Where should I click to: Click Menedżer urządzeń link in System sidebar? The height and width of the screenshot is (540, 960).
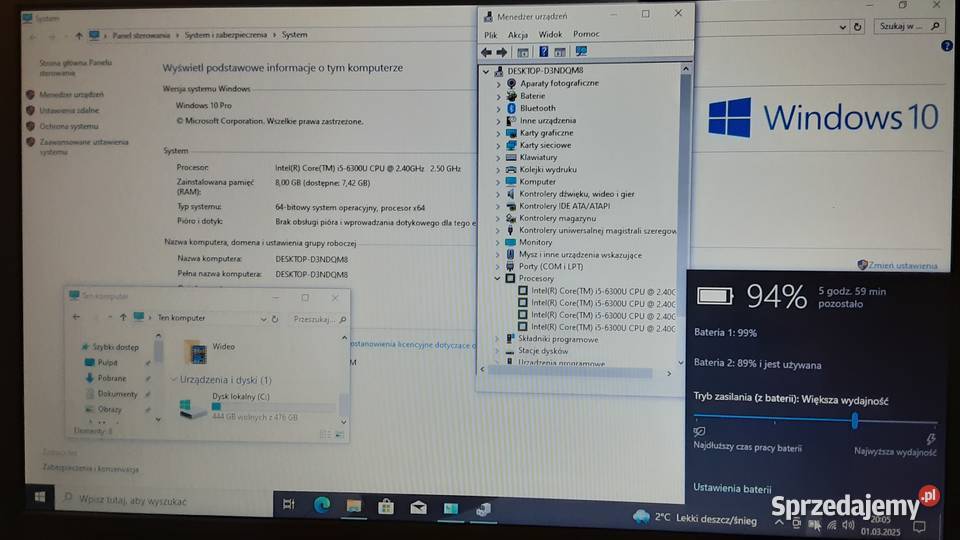point(72,95)
